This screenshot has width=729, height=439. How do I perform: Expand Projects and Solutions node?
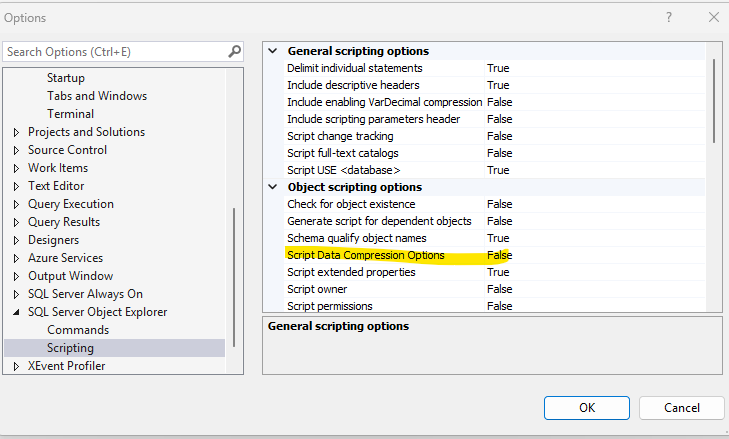pyautogui.click(x=16, y=133)
